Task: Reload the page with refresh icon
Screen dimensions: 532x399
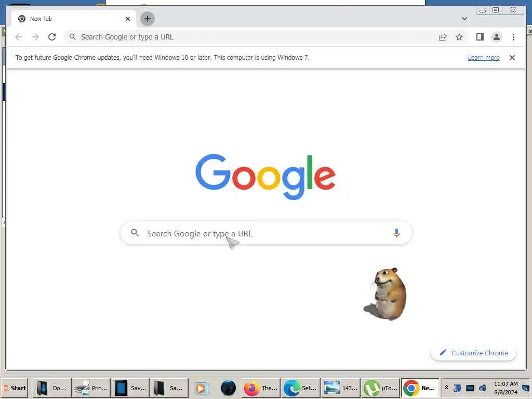Action: (52, 37)
